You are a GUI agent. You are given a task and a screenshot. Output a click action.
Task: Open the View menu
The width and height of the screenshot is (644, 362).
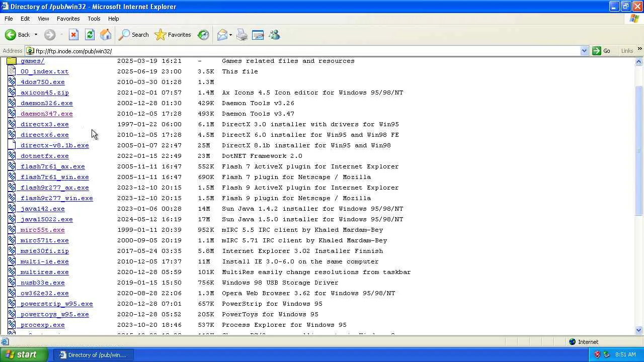(x=43, y=19)
